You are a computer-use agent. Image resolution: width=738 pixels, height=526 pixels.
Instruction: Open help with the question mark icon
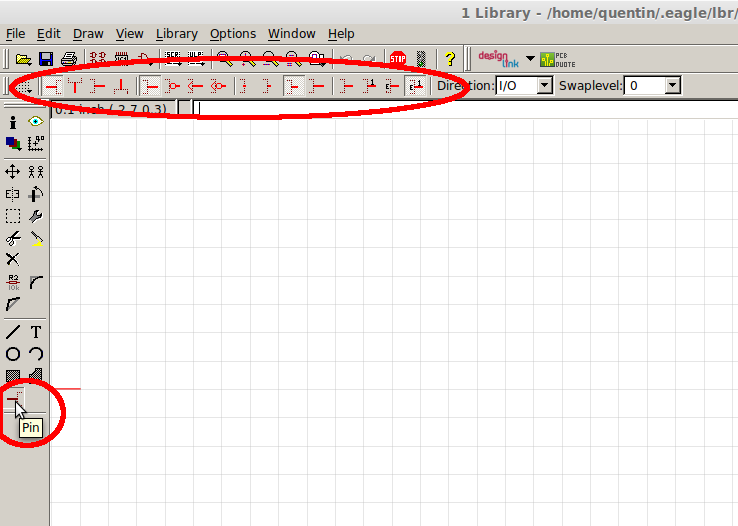coord(450,59)
